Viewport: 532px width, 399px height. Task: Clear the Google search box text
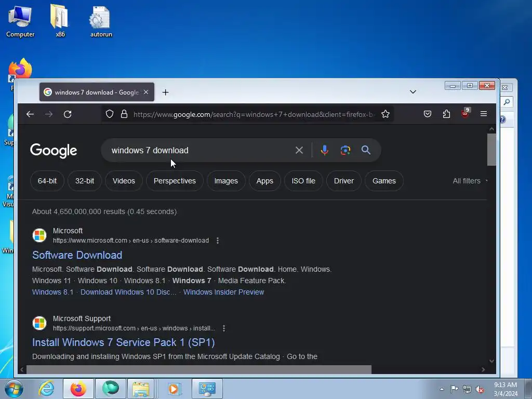299,150
